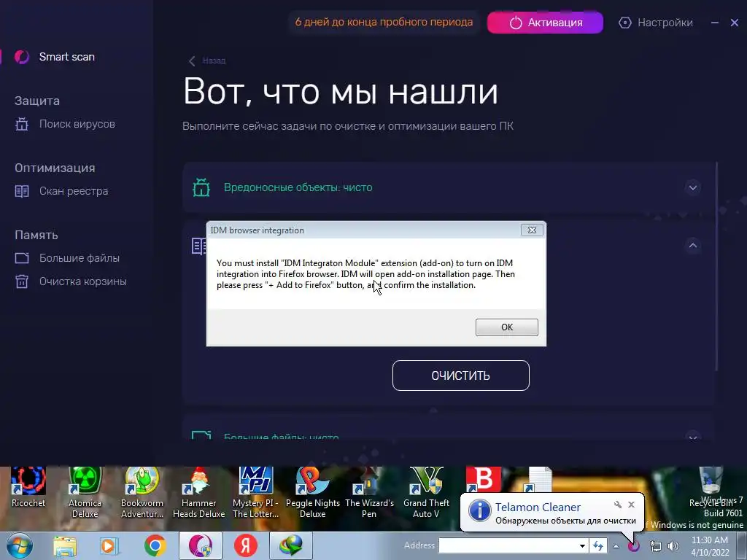Click the results list vertical scrollbar
Screen dimensions: 747x560
(716, 267)
